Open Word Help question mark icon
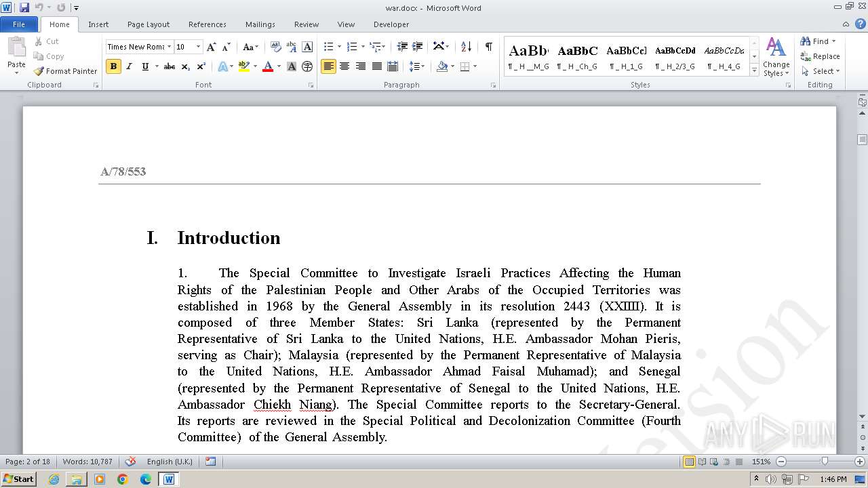The width and height of the screenshot is (868, 488). point(859,24)
